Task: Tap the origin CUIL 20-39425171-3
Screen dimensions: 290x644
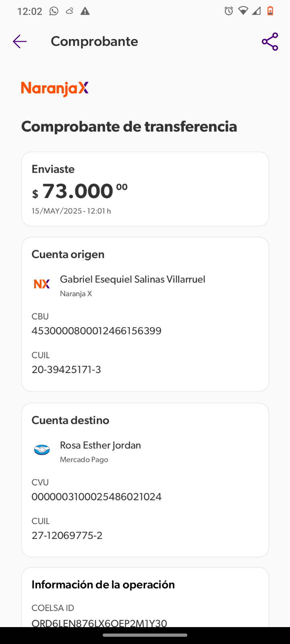Action: [x=66, y=369]
